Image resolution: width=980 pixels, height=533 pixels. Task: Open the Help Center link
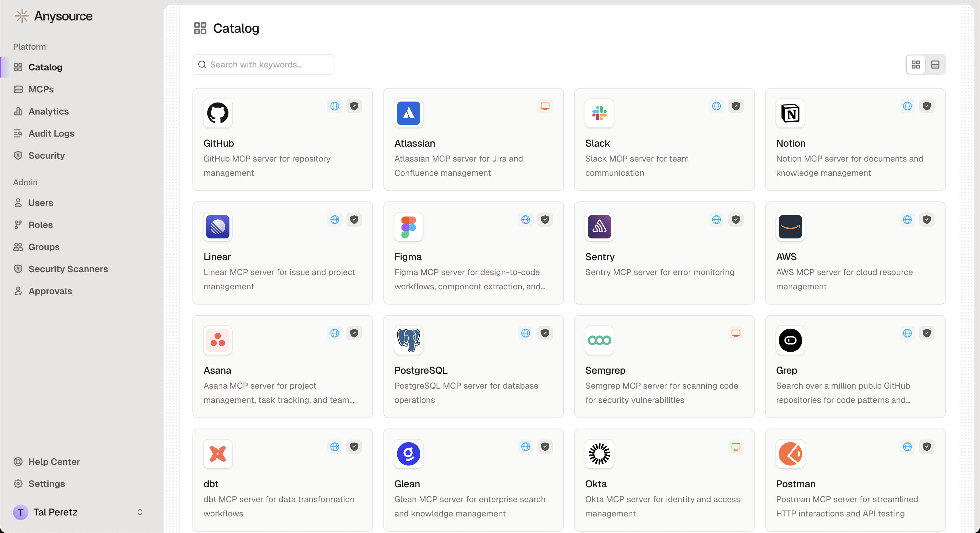[54, 461]
